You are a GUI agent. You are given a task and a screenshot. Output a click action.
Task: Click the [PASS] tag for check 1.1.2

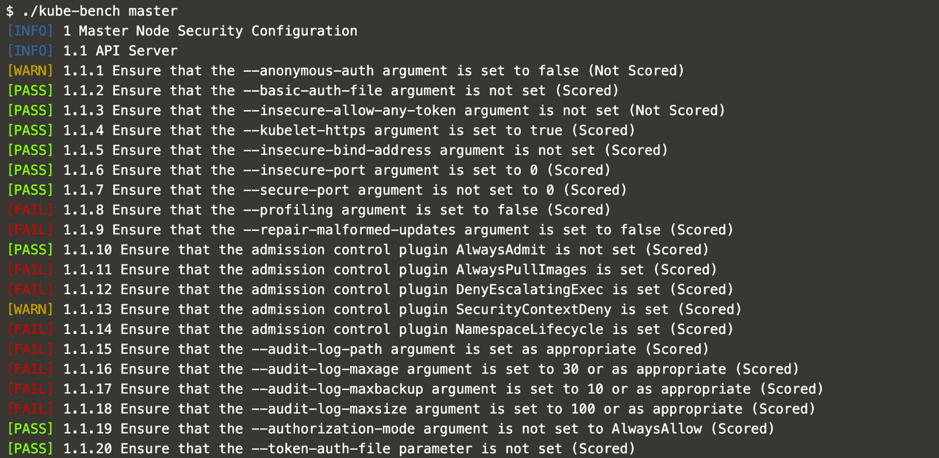[30, 91]
